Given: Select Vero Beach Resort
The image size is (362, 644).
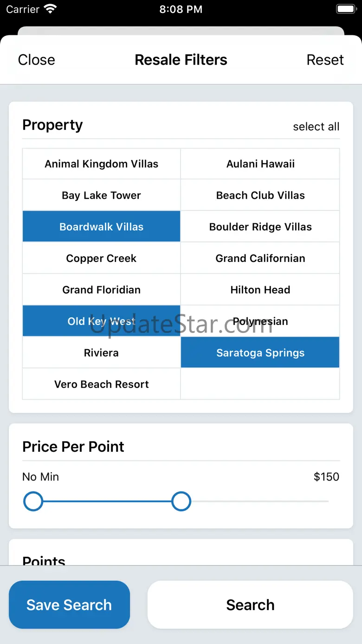Looking at the screenshot, I should click(x=101, y=384).
